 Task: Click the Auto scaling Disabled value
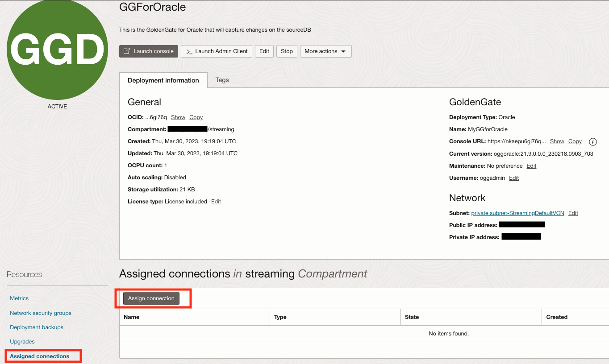(x=175, y=178)
